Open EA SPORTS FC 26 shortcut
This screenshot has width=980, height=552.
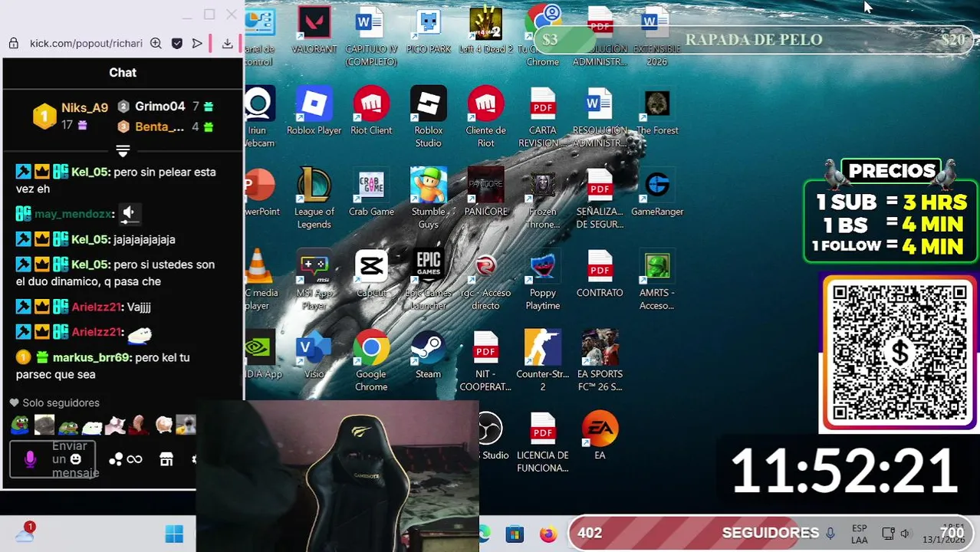coord(600,362)
